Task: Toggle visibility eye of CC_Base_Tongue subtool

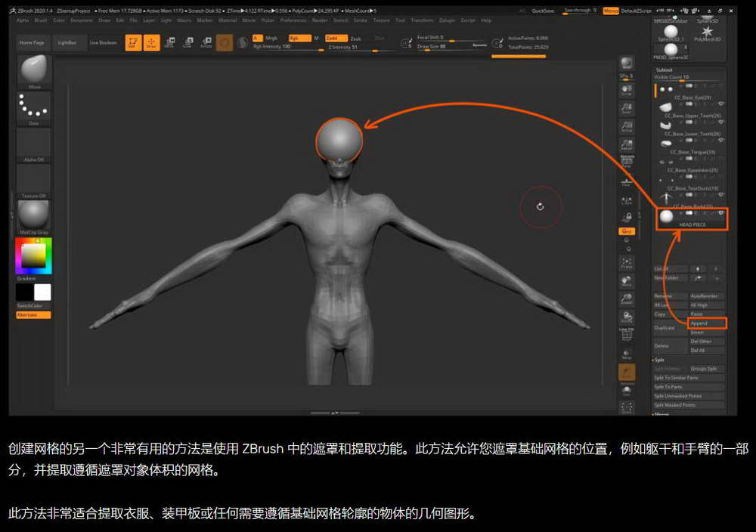Action: coord(720,141)
